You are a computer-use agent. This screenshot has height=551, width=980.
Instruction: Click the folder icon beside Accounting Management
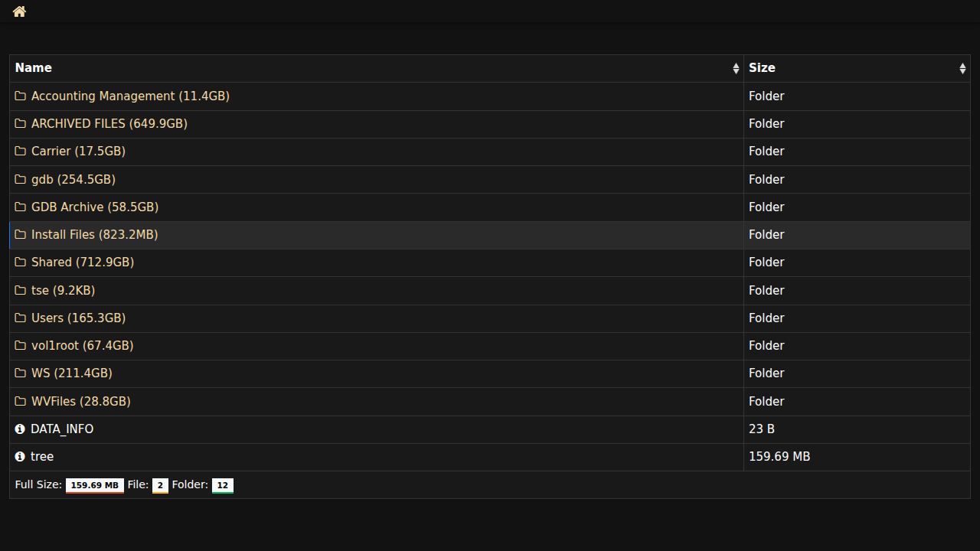(21, 96)
